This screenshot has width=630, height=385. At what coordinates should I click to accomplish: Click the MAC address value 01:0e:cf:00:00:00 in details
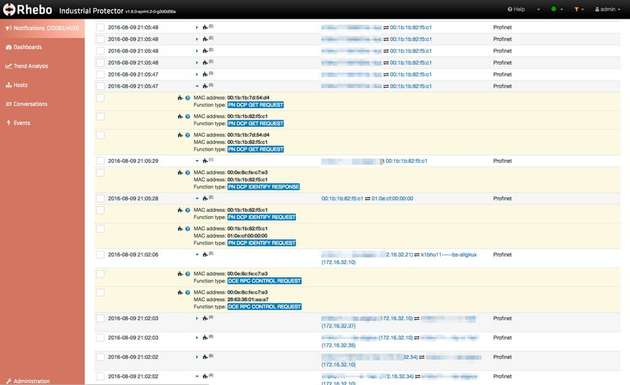248,236
